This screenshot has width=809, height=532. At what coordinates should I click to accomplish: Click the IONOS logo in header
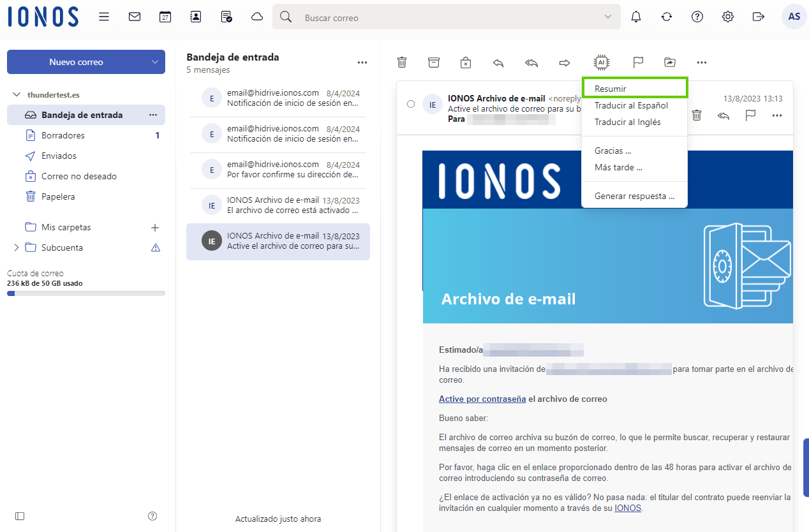coord(43,17)
